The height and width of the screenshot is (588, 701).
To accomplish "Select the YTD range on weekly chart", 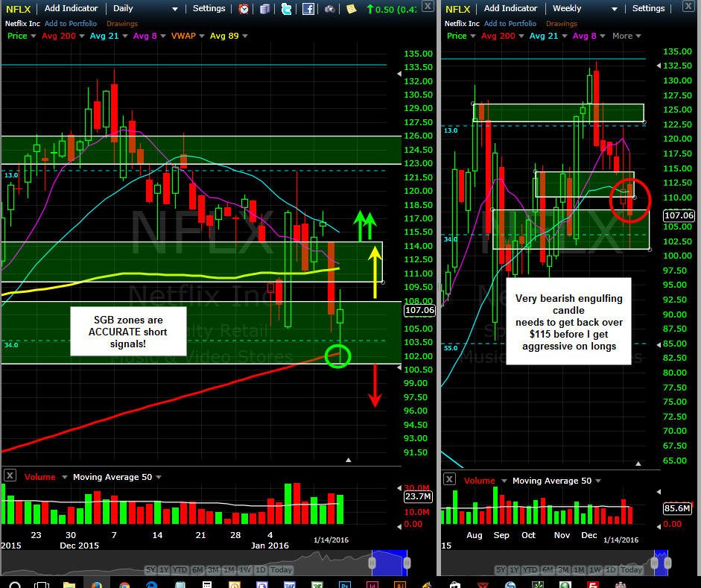I will pyautogui.click(x=530, y=569).
